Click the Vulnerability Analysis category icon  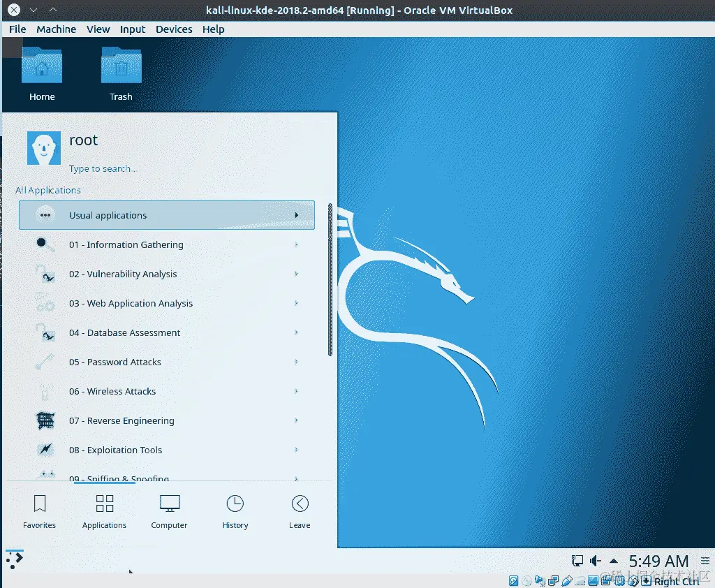(45, 274)
